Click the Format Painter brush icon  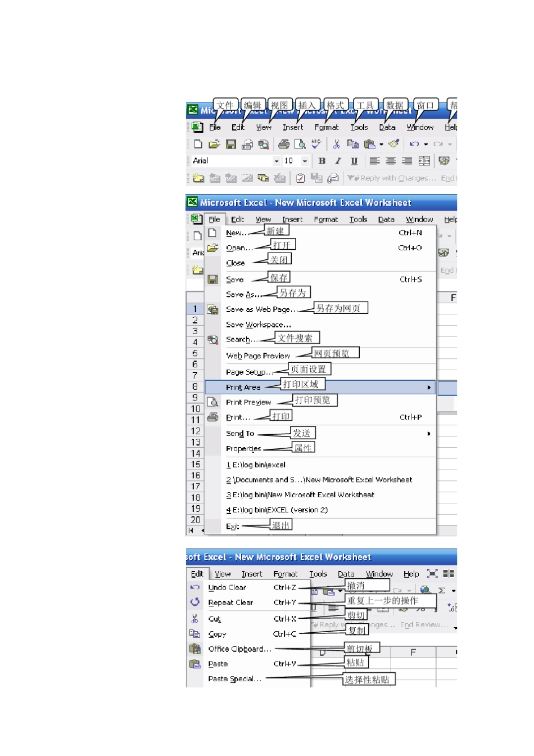[x=394, y=144]
